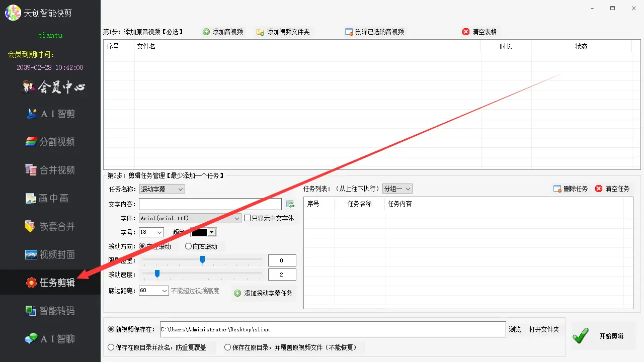Click the green checkmark 开始剪辑 icon
The width and height of the screenshot is (644, 362).
pyautogui.click(x=581, y=335)
